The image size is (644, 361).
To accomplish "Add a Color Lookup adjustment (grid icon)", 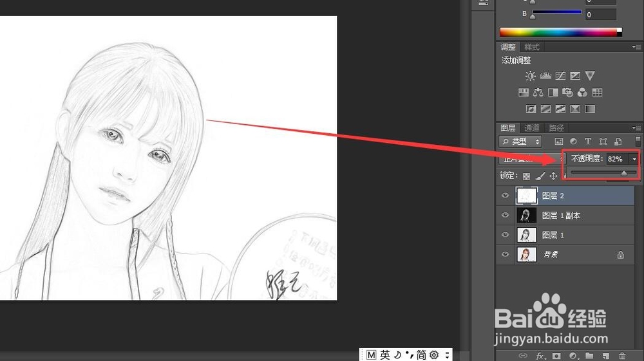I will pyautogui.click(x=597, y=92).
